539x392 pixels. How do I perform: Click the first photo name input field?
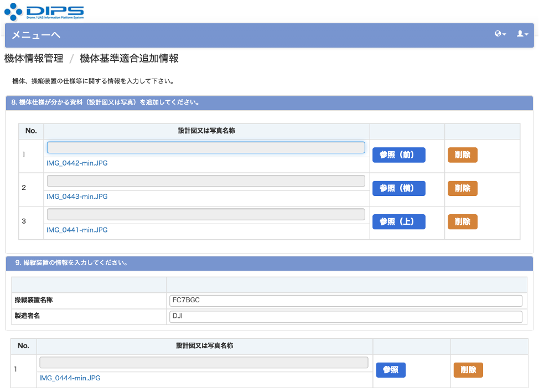(x=205, y=147)
